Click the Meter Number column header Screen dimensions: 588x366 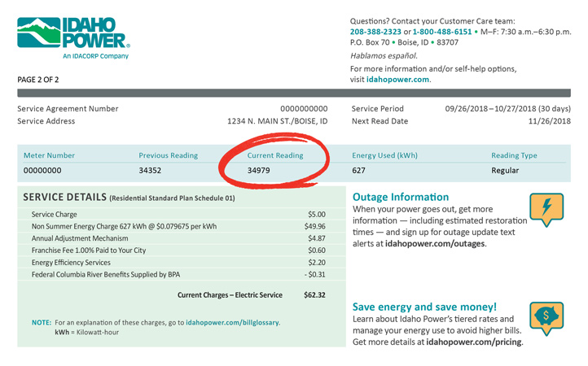tap(49, 155)
